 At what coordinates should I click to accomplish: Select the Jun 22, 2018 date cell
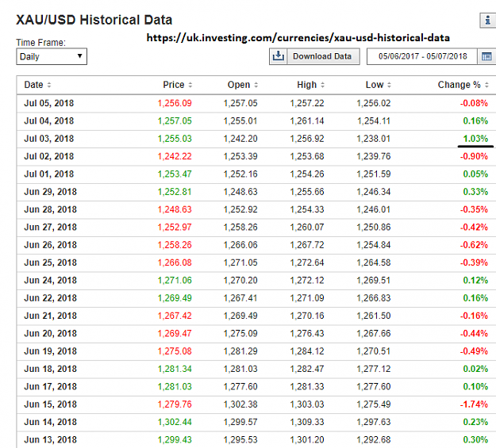click(50, 298)
